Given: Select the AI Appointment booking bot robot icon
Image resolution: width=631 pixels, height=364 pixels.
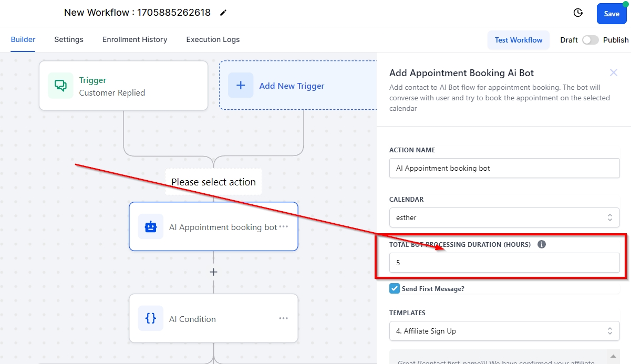Looking at the screenshot, I should [x=151, y=227].
